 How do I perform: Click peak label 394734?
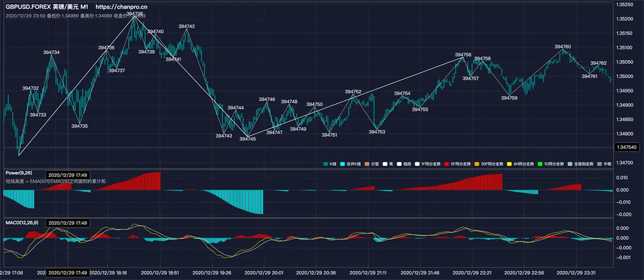point(52,53)
